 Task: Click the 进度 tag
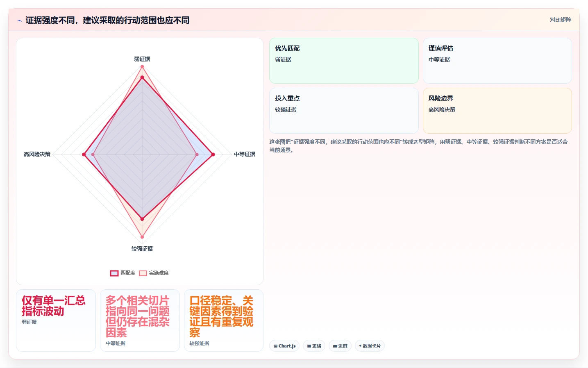tap(340, 346)
